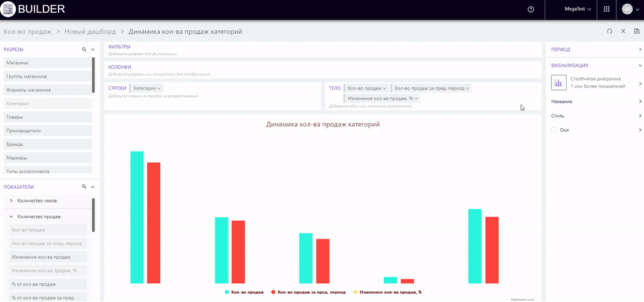This screenshot has height=302, width=644.
Task: Click the save floppy disk icon
Action: [x=636, y=31]
